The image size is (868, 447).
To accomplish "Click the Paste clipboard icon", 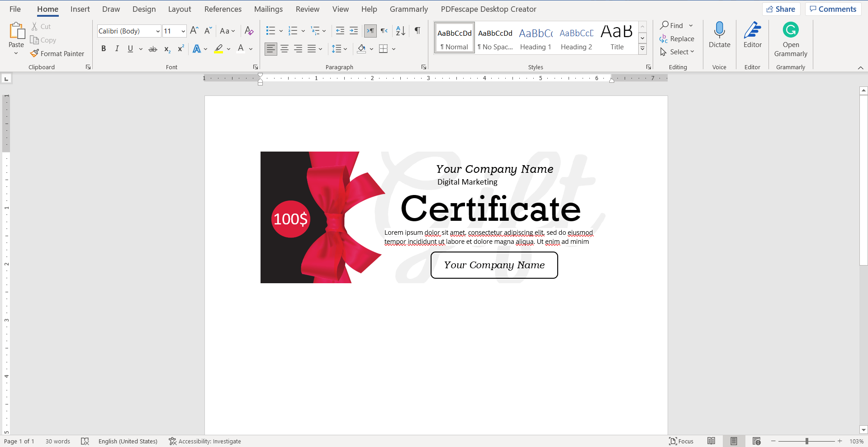I will click(17, 31).
